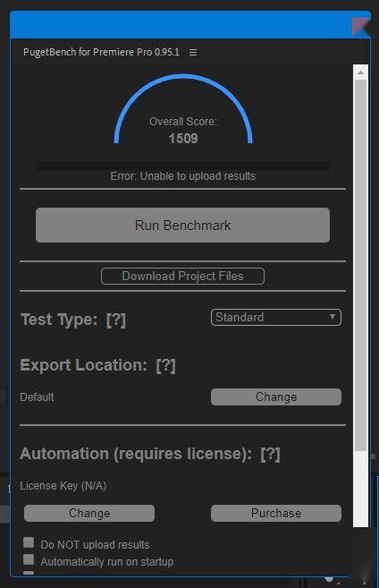
Task: Select the PugetBench for Premiere Pro panel tab
Action: click(x=101, y=52)
